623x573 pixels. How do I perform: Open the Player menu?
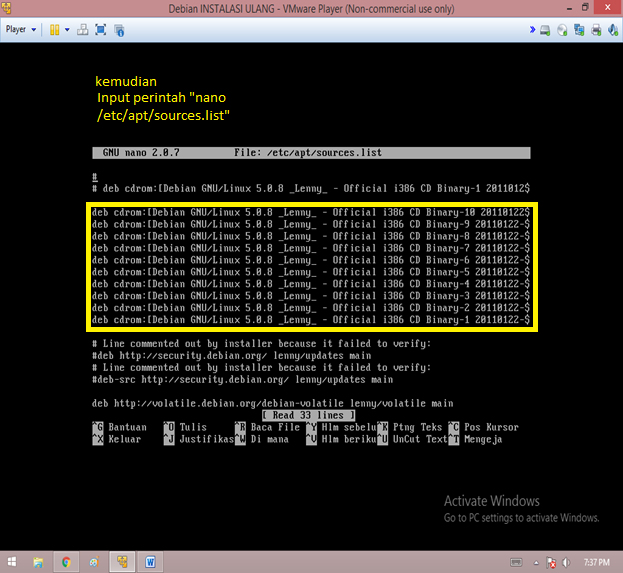(x=21, y=29)
